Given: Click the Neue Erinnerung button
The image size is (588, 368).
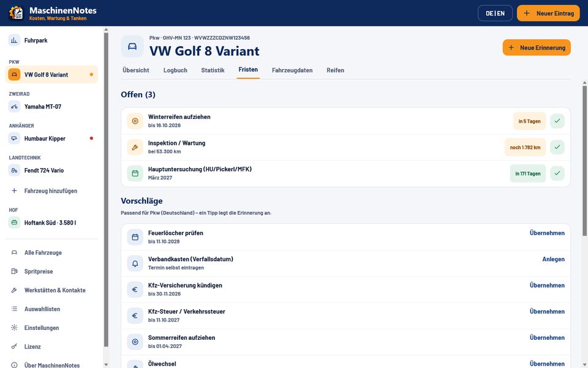Looking at the screenshot, I should click(537, 48).
